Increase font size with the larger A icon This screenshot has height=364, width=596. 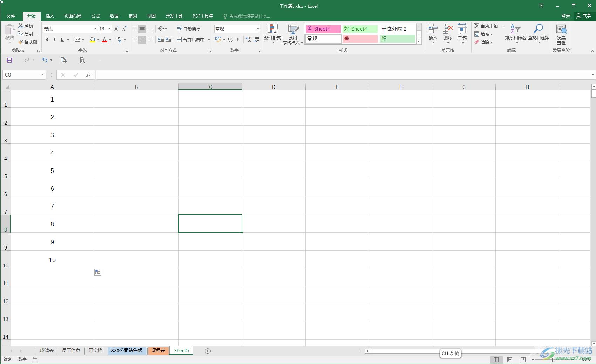[116, 29]
